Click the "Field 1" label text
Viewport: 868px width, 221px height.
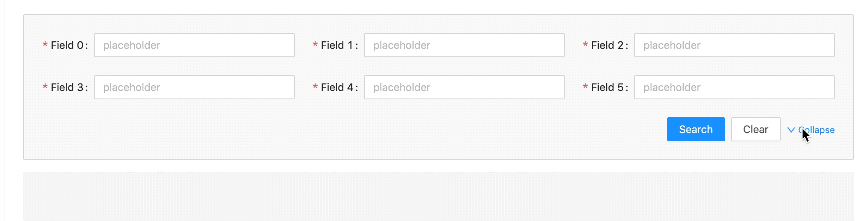(x=337, y=45)
